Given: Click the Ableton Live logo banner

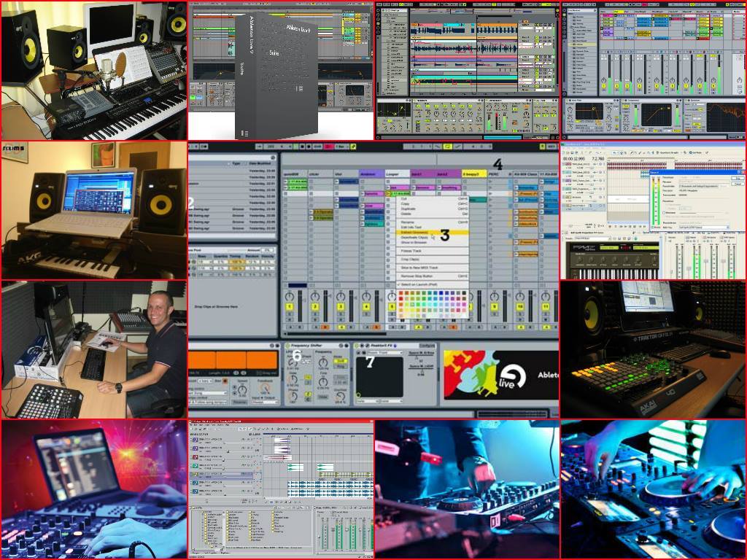Looking at the screenshot, I should [x=501, y=375].
